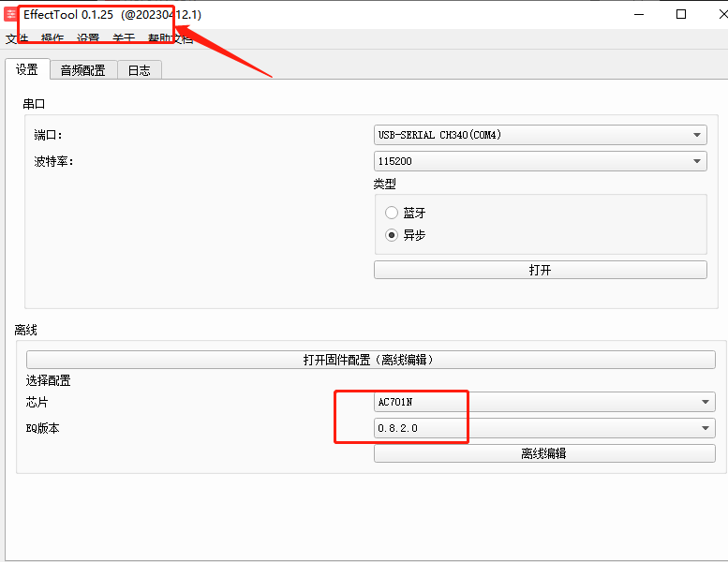Image resolution: width=728 pixels, height=562 pixels.
Task: Click the 打开 serial port button
Action: pyautogui.click(x=541, y=270)
